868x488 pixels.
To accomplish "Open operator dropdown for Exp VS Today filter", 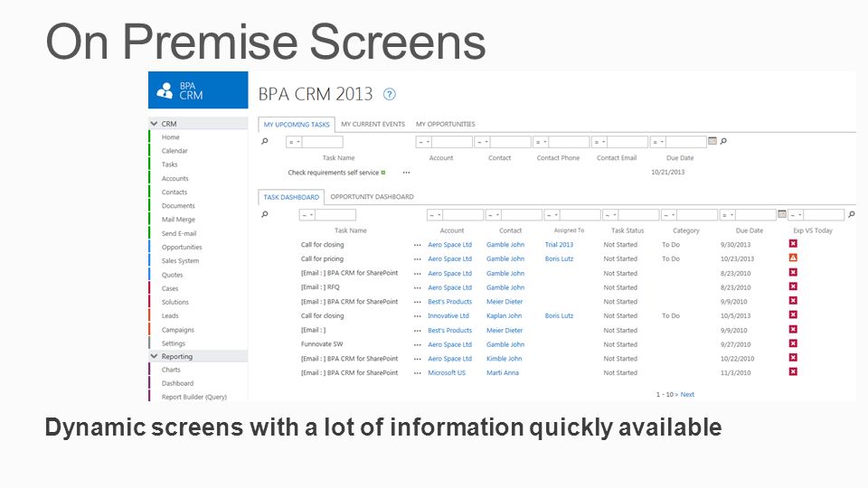I will point(796,215).
